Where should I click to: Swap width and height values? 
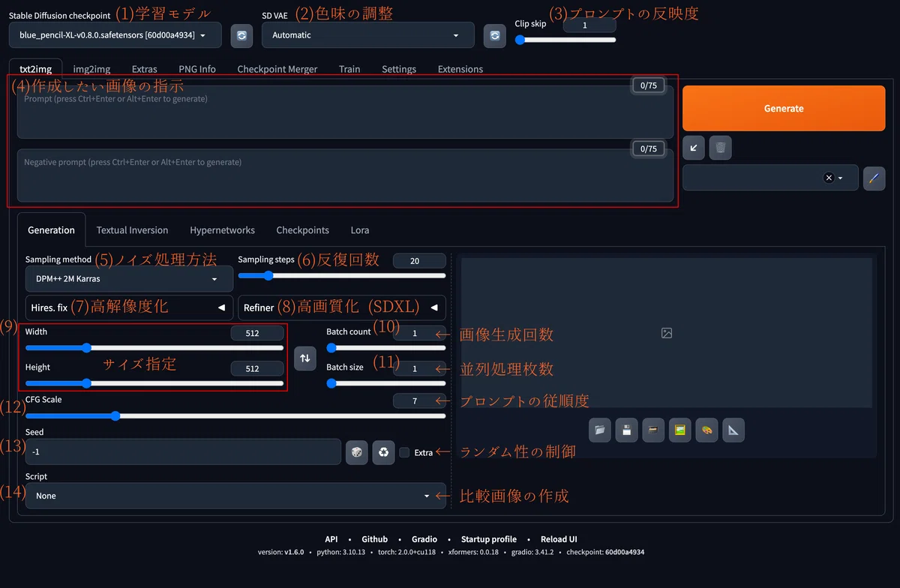304,358
